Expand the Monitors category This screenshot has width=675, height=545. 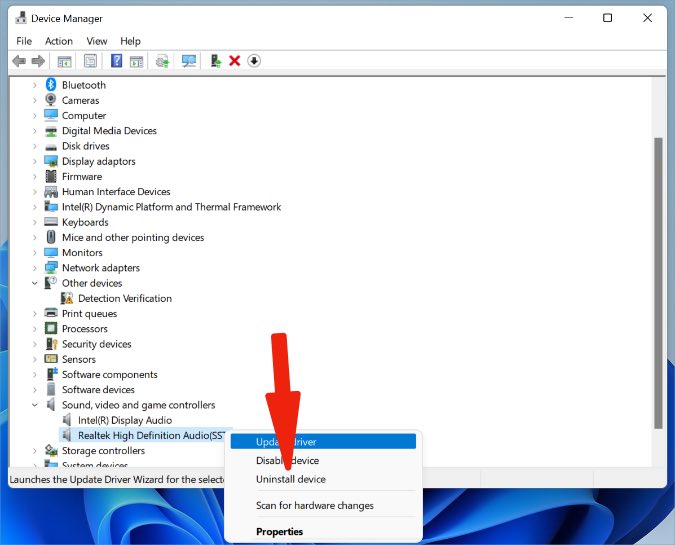pos(34,253)
